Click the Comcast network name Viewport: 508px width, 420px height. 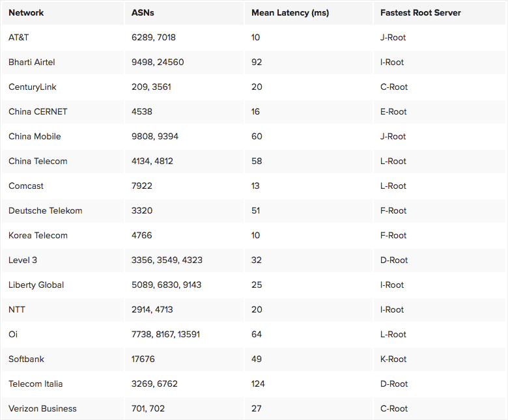coord(26,186)
